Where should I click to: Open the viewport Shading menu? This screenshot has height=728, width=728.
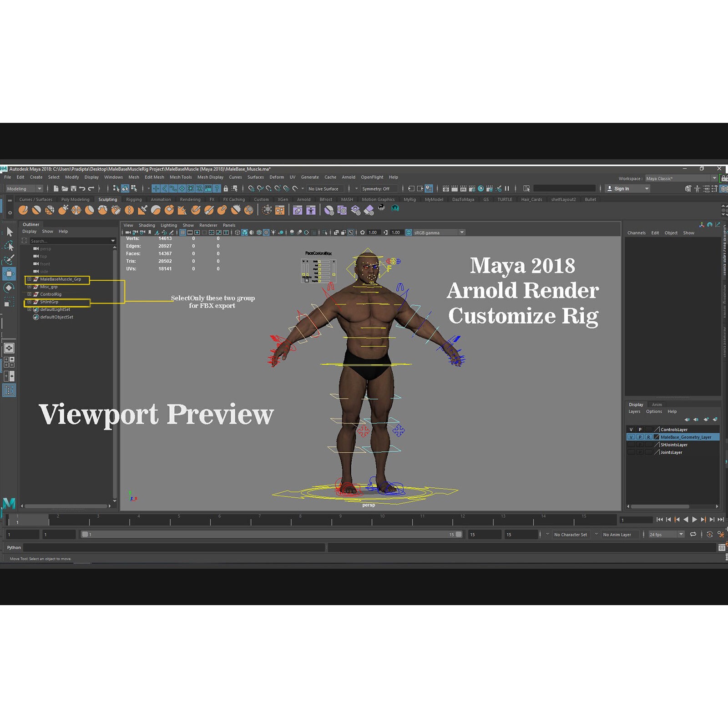(147, 225)
